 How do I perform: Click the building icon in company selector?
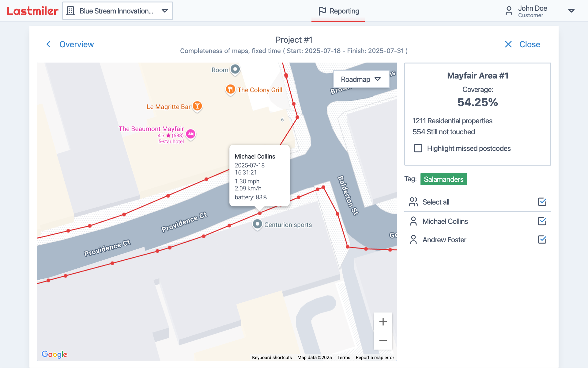pyautogui.click(x=70, y=11)
